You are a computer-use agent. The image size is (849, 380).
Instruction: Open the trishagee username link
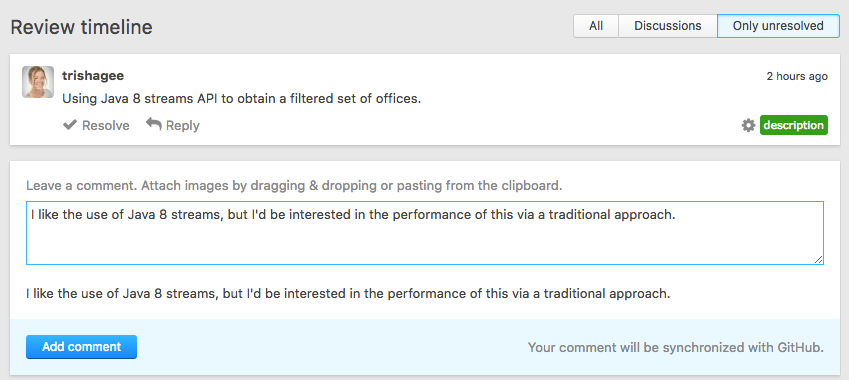pos(93,76)
